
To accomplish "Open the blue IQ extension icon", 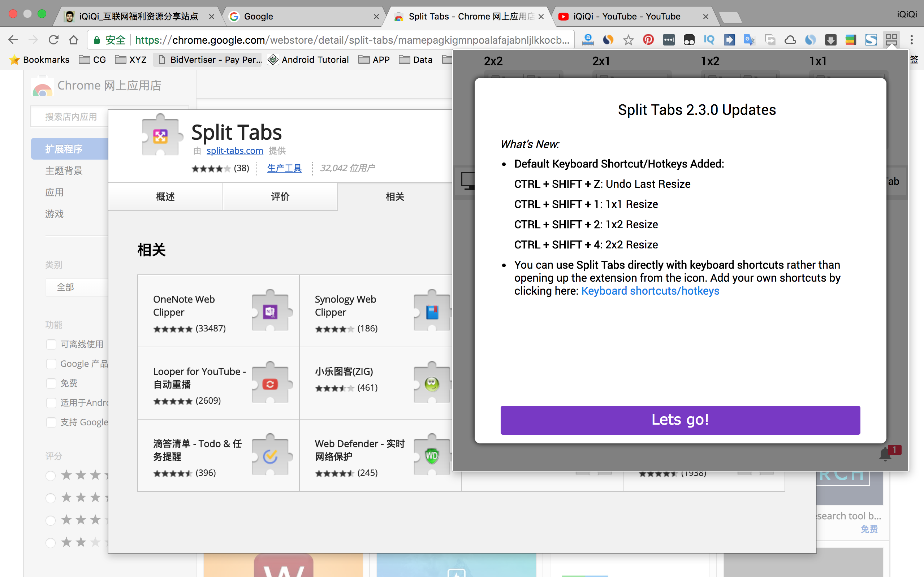I will click(709, 40).
